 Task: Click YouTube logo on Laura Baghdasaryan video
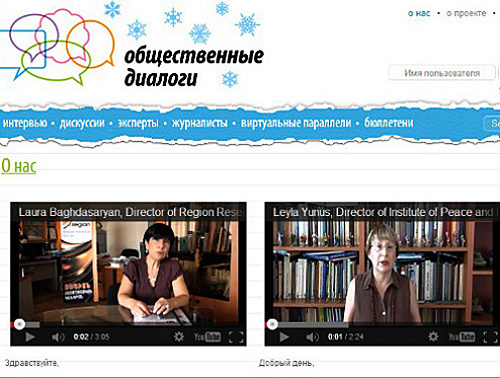[x=207, y=337]
